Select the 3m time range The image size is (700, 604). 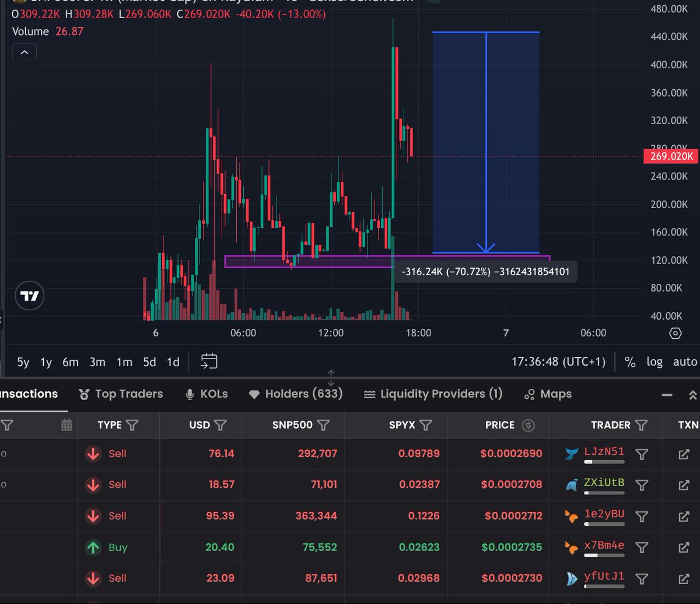pyautogui.click(x=97, y=362)
